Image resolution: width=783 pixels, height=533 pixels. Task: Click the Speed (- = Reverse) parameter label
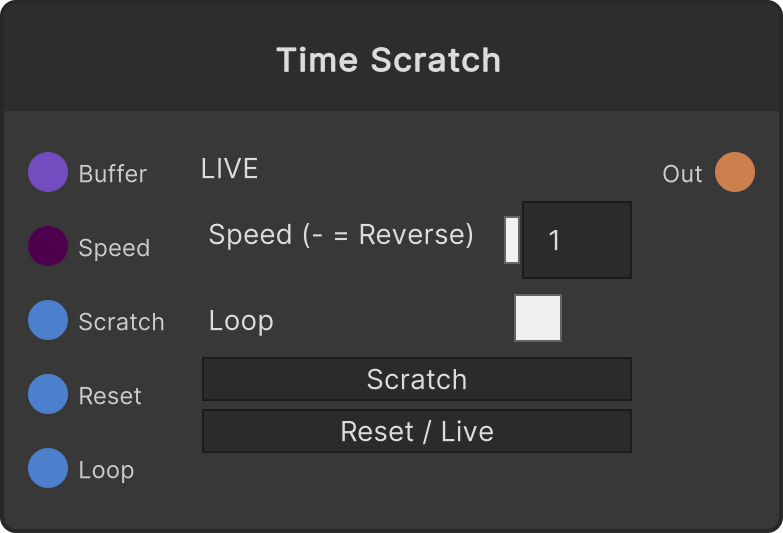341,235
